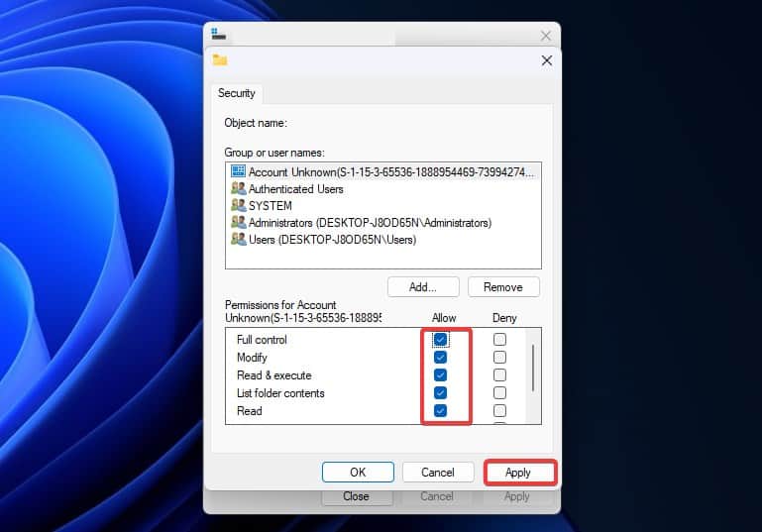The height and width of the screenshot is (532, 762).
Task: Check Deny for Read & execute
Action: (x=499, y=375)
